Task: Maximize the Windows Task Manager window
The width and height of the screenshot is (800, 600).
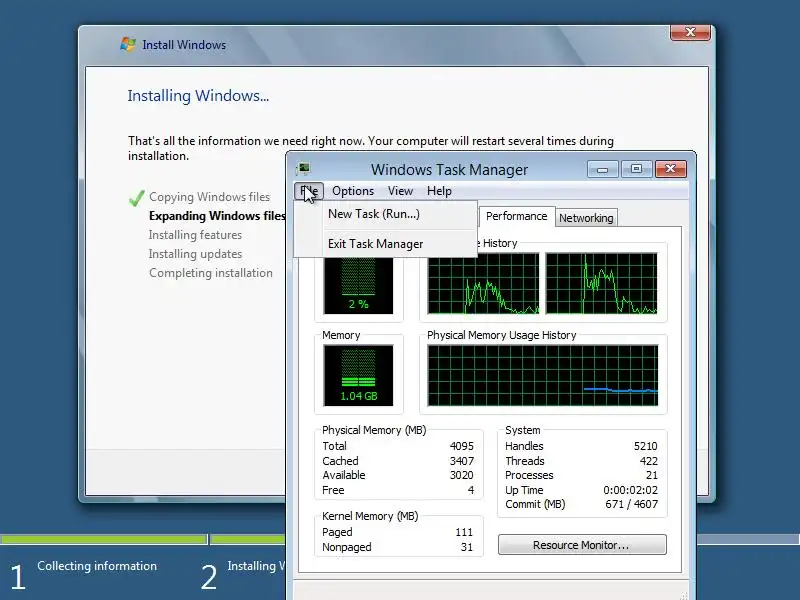Action: pyautogui.click(x=636, y=169)
